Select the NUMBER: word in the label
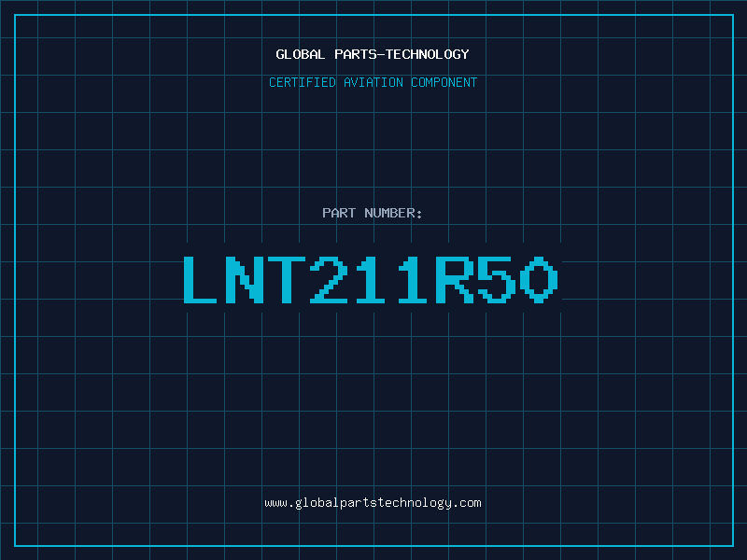 (393, 213)
